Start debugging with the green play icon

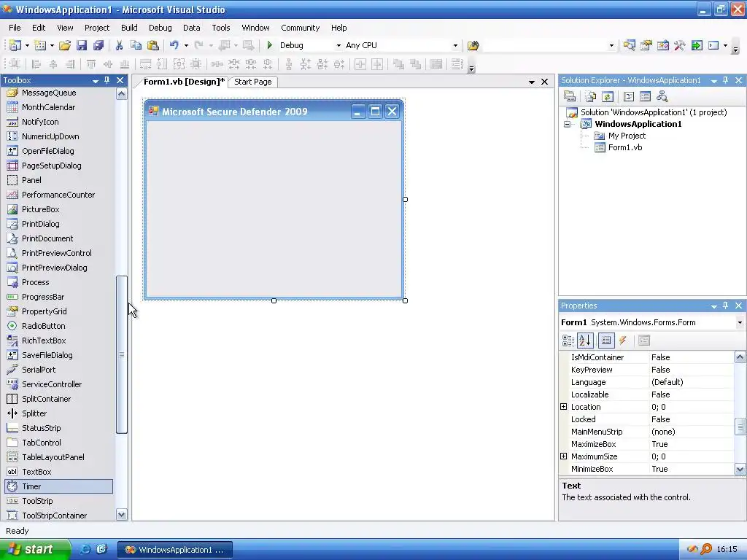click(270, 45)
